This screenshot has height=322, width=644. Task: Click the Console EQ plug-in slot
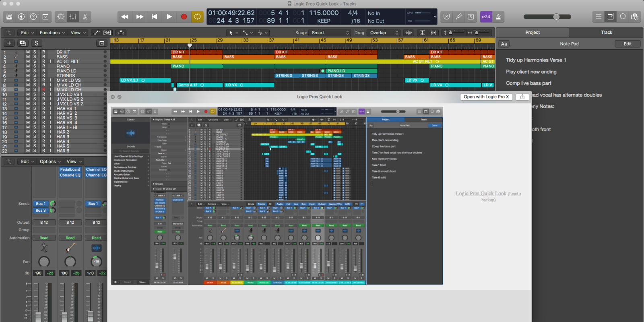(x=70, y=175)
